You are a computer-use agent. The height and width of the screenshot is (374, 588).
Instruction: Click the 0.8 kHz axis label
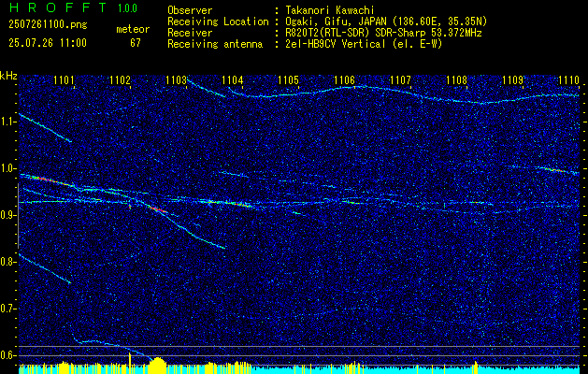coord(7,262)
